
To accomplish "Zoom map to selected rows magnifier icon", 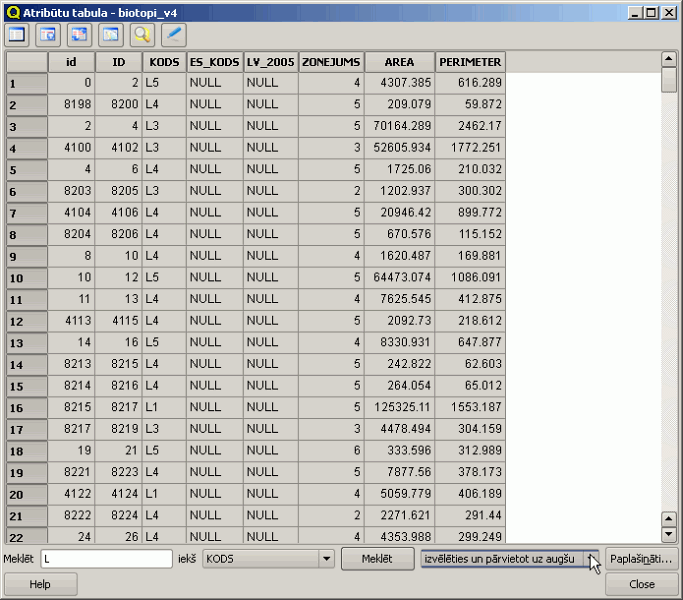I will pyautogui.click(x=142, y=34).
